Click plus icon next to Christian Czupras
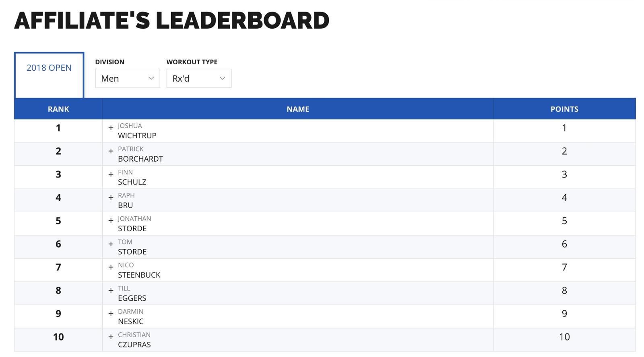644x357 pixels. (111, 337)
